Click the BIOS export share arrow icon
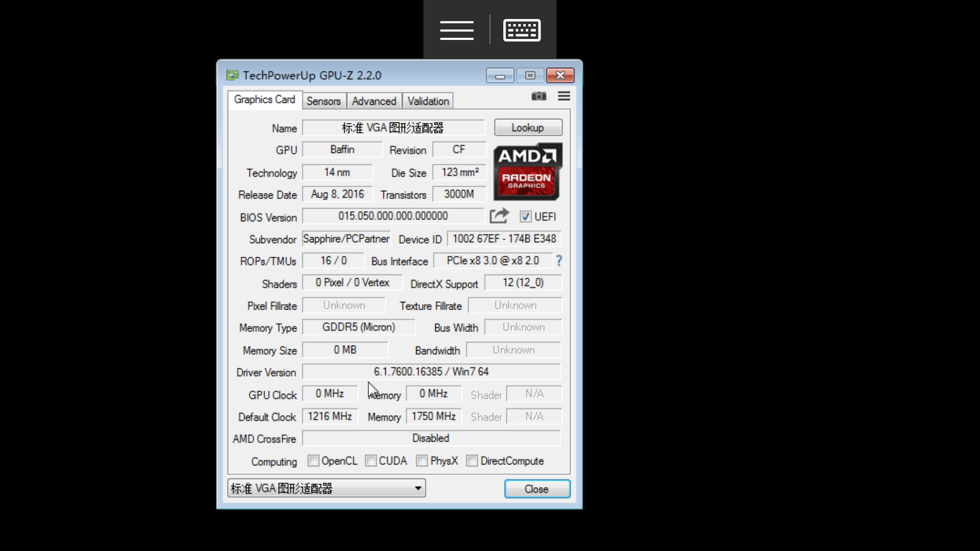Screen dimensions: 980x551 point(499,216)
